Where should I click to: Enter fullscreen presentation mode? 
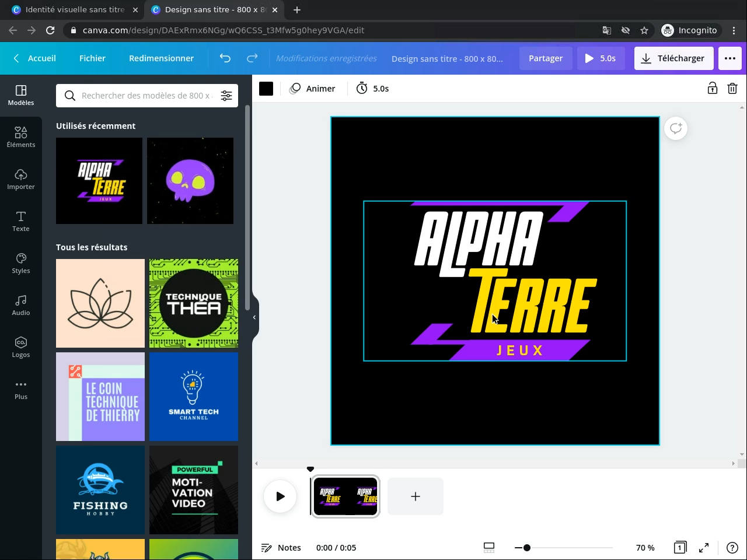pyautogui.click(x=704, y=548)
